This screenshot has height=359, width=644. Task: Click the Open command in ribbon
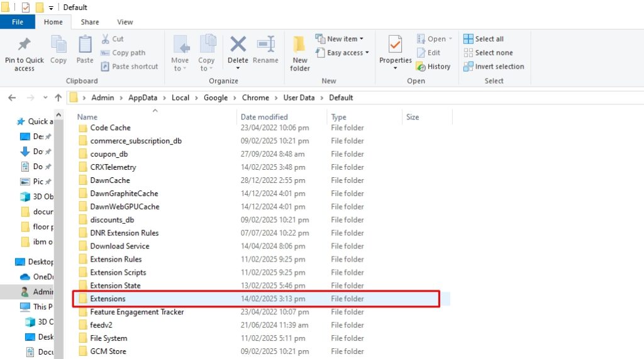434,39
